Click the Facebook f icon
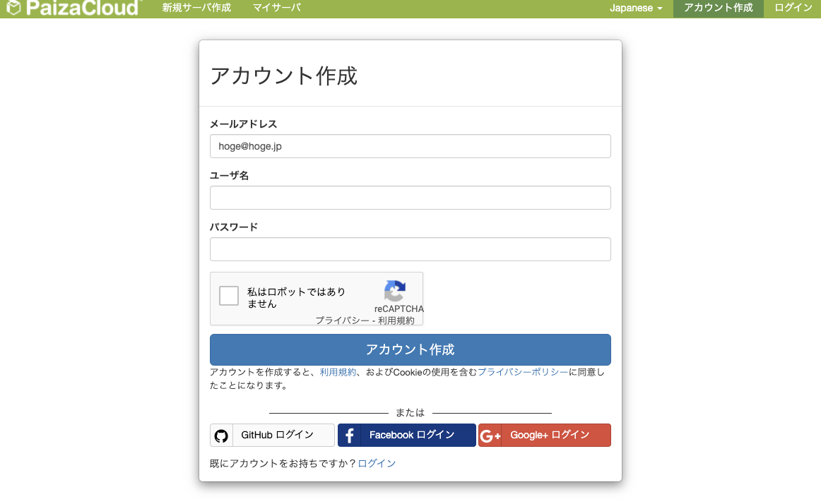The image size is (821, 504). (x=350, y=436)
